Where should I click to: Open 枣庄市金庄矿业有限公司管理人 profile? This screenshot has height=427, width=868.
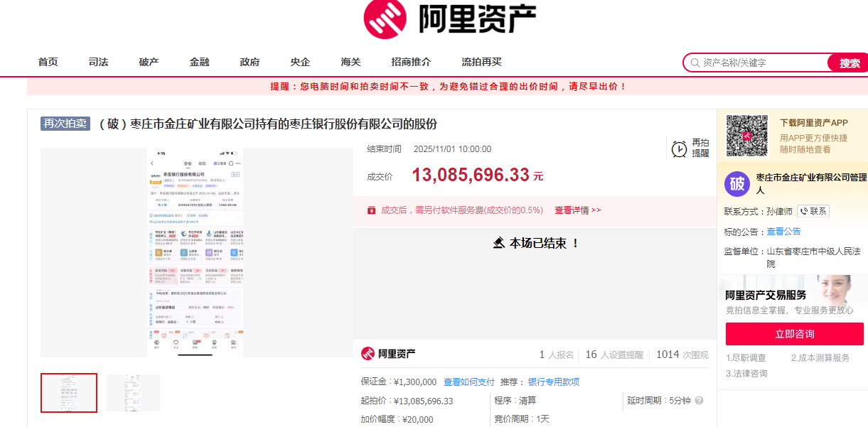pos(811,183)
